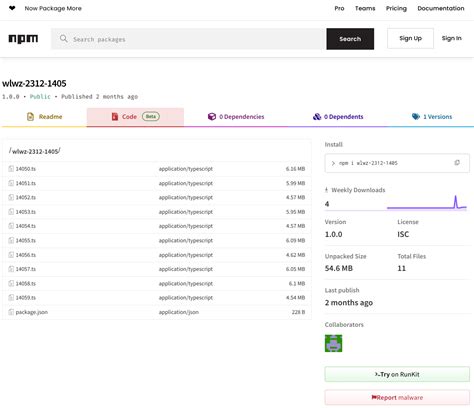Image resolution: width=474 pixels, height=408 pixels.
Task: Open file package.json
Action: pos(32,312)
